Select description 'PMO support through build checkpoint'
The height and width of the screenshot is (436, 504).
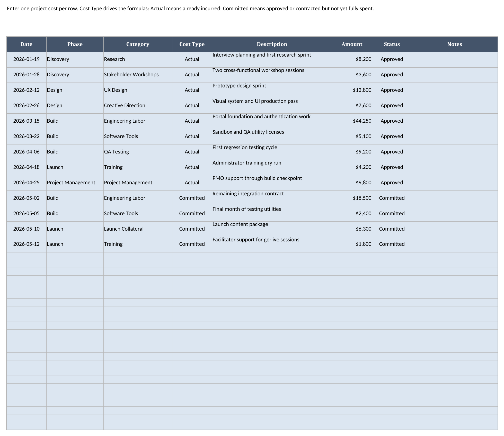272,183
